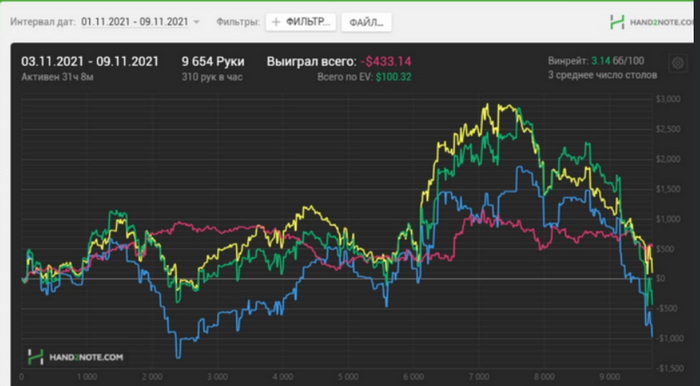Click the 9 000 x-axis label
This screenshot has height=386, width=700.
pyautogui.click(x=610, y=377)
